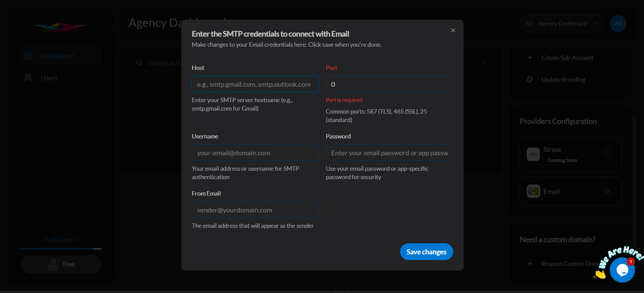This screenshot has width=644, height=293.
Task: Click the Port number field
Action: [x=389, y=84]
